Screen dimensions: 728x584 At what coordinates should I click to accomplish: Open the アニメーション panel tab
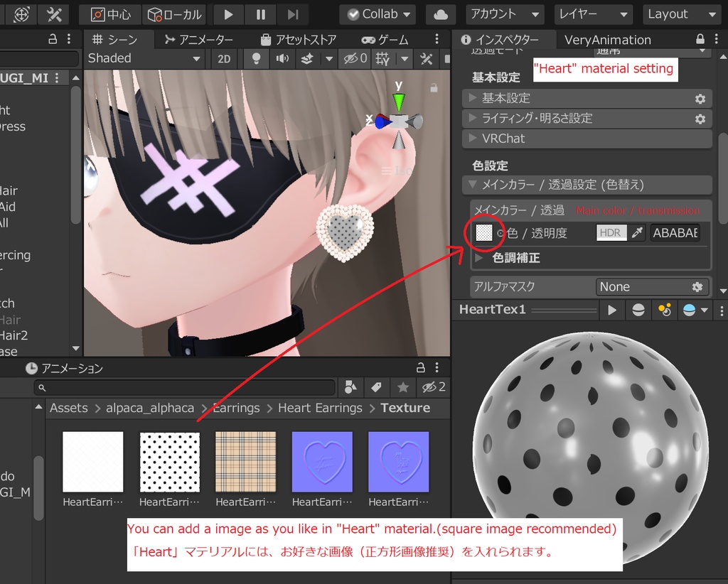point(64,368)
